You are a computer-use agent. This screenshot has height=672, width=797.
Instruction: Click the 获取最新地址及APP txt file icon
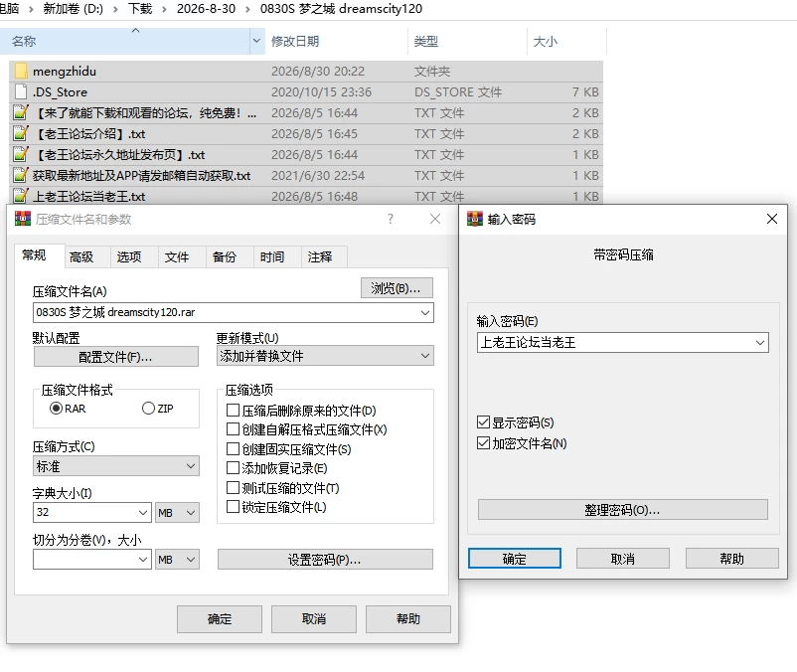pos(21,175)
